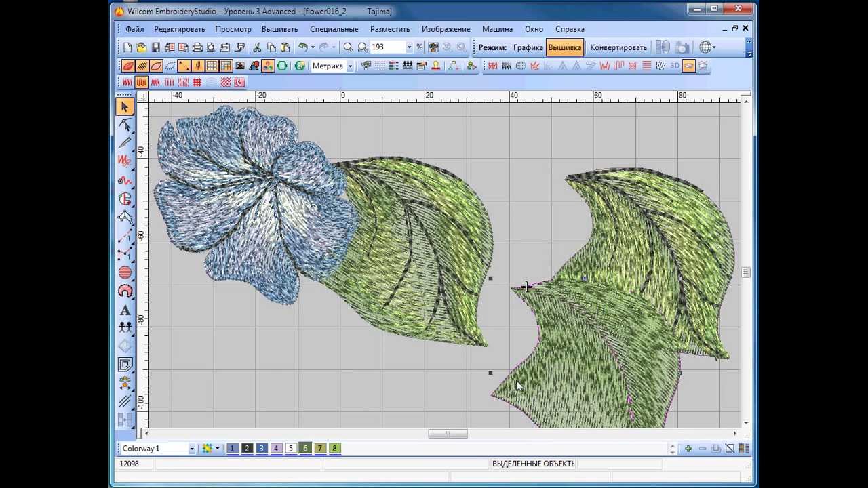
Task: Toggle the highlighted show bitmaps people icon
Action: point(268,66)
